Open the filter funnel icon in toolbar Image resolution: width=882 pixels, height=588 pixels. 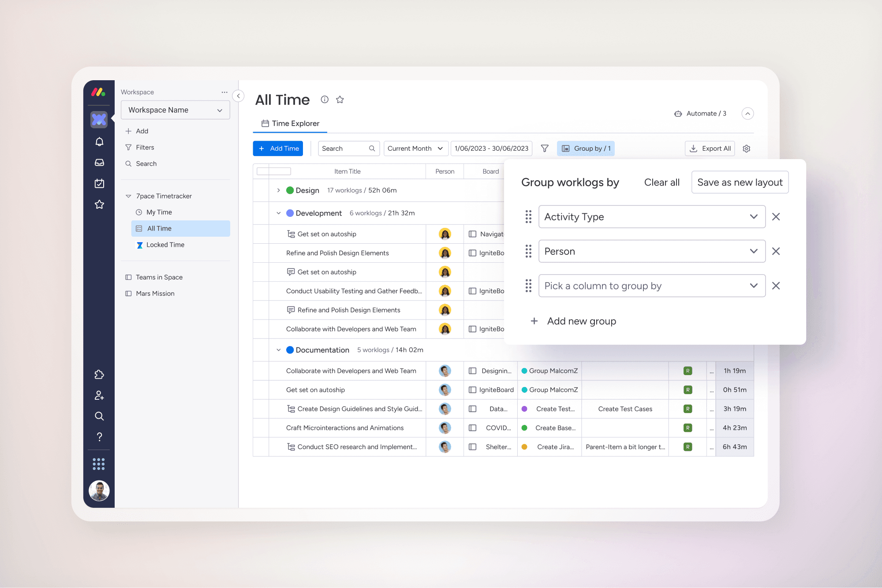point(545,149)
